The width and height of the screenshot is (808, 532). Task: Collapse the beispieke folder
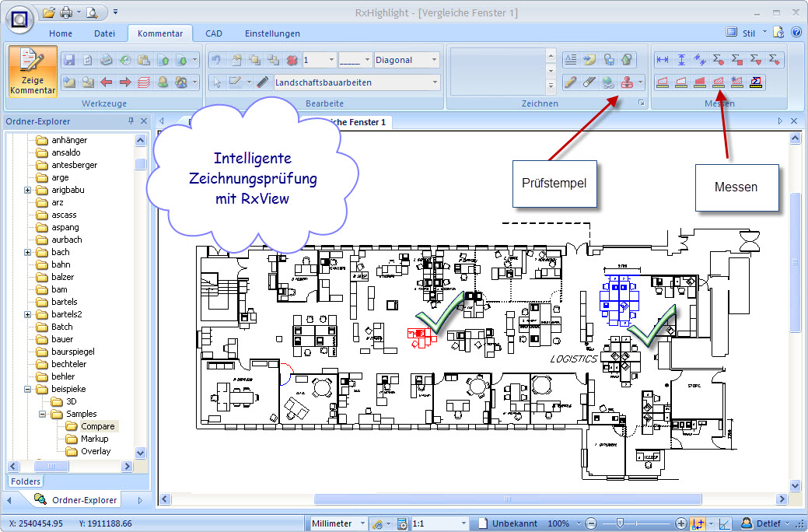[28, 389]
